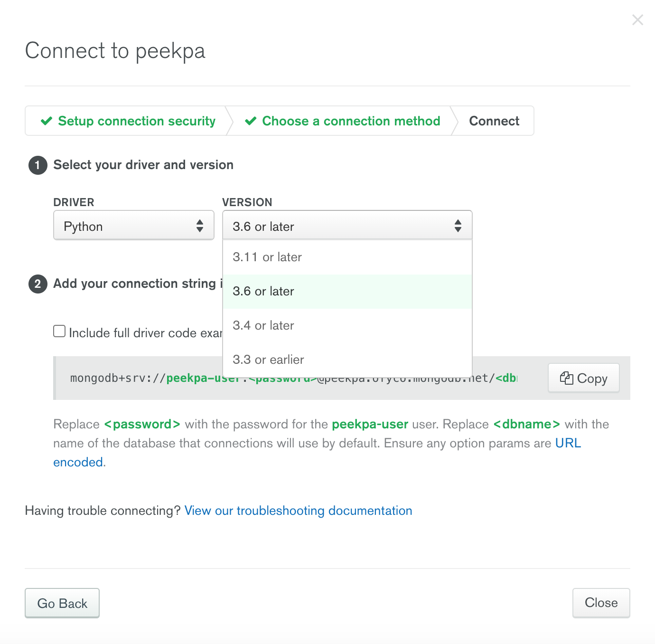Click the copy icon in Copy button
This screenshot has height=644, width=655.
(566, 378)
